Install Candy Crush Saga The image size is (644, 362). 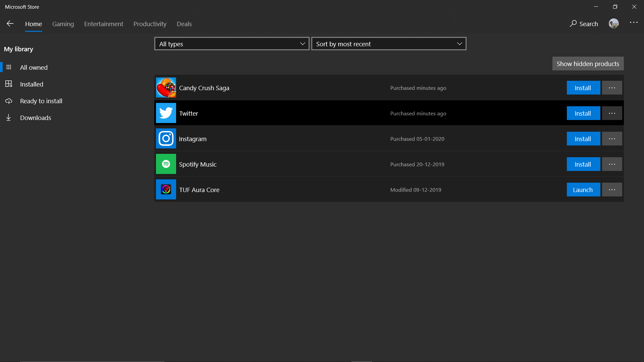(583, 88)
